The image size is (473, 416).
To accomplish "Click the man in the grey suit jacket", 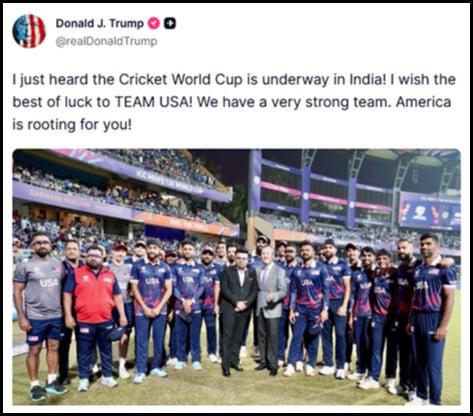I will point(270,310).
